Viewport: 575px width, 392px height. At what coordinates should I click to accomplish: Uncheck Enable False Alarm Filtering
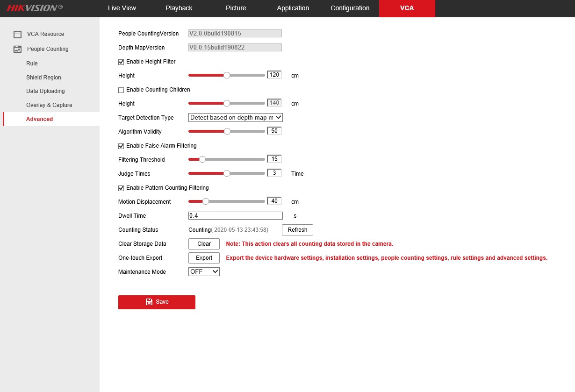[x=121, y=146]
